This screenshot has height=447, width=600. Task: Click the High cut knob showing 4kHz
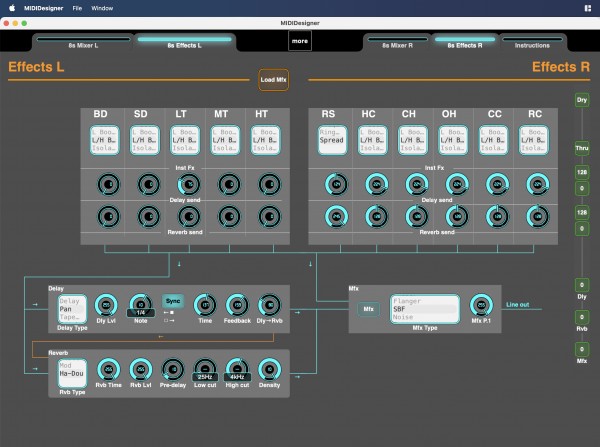[237, 370]
